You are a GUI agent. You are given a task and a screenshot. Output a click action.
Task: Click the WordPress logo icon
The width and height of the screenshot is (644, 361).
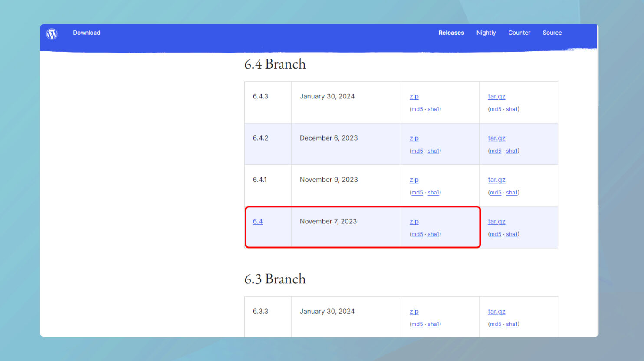tap(52, 33)
